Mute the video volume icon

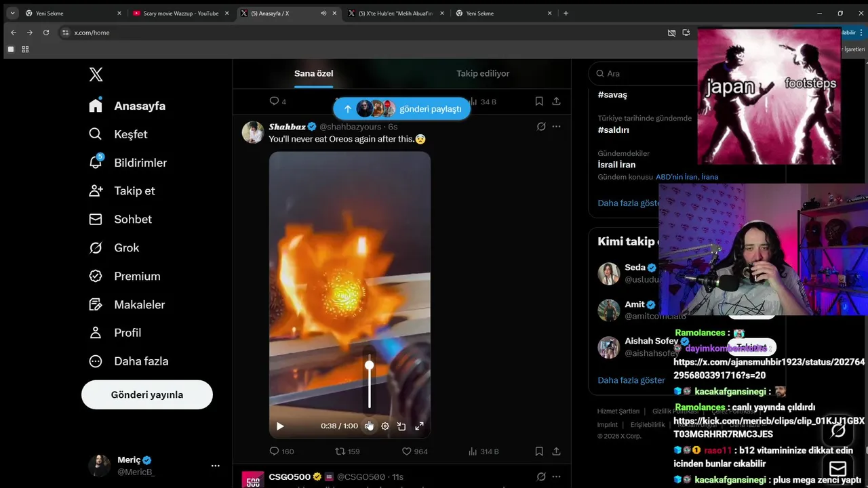[x=369, y=426]
